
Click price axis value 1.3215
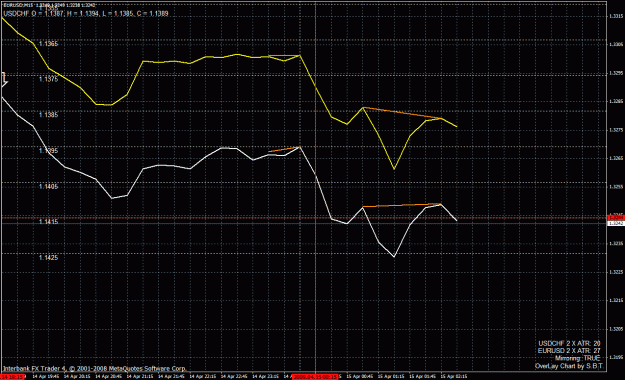616,300
